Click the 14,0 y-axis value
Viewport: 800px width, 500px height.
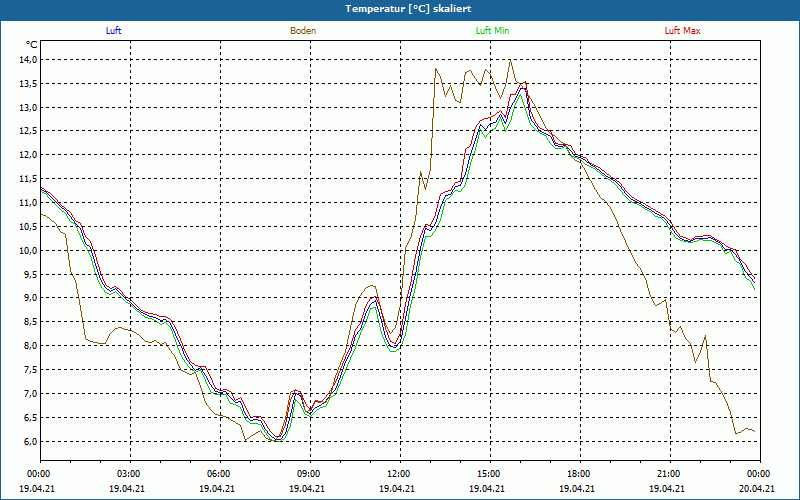click(x=29, y=60)
